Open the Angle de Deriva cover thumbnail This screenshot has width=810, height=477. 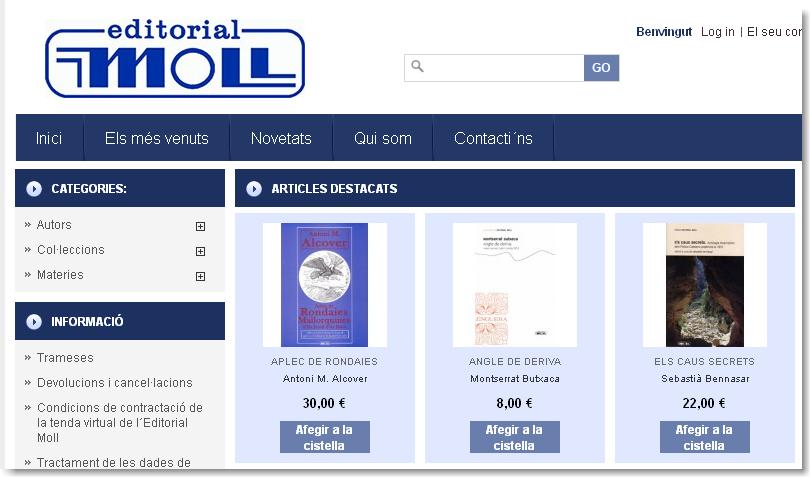515,285
